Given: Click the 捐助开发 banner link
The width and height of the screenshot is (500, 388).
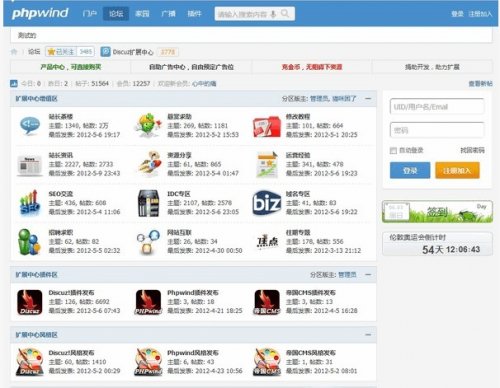Looking at the screenshot, I should point(432,67).
